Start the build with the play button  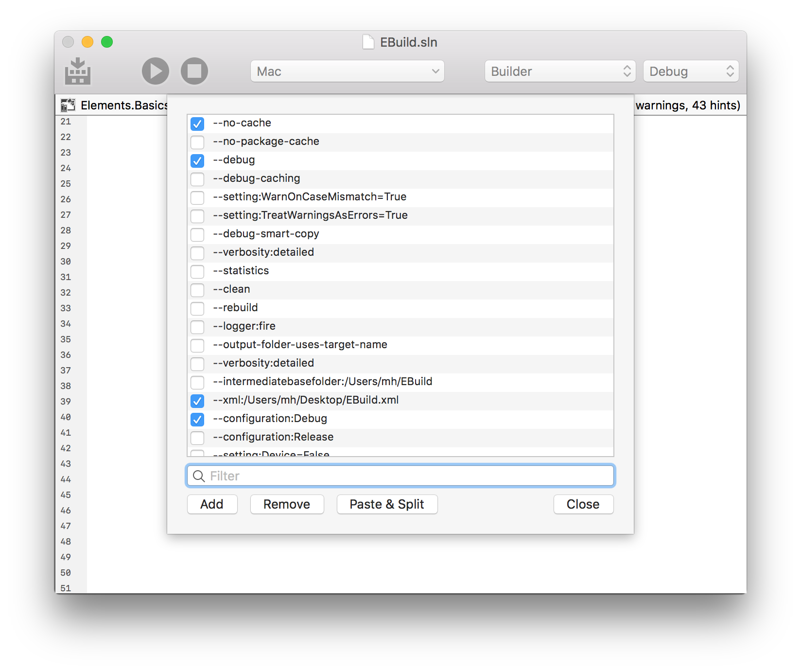(x=156, y=71)
